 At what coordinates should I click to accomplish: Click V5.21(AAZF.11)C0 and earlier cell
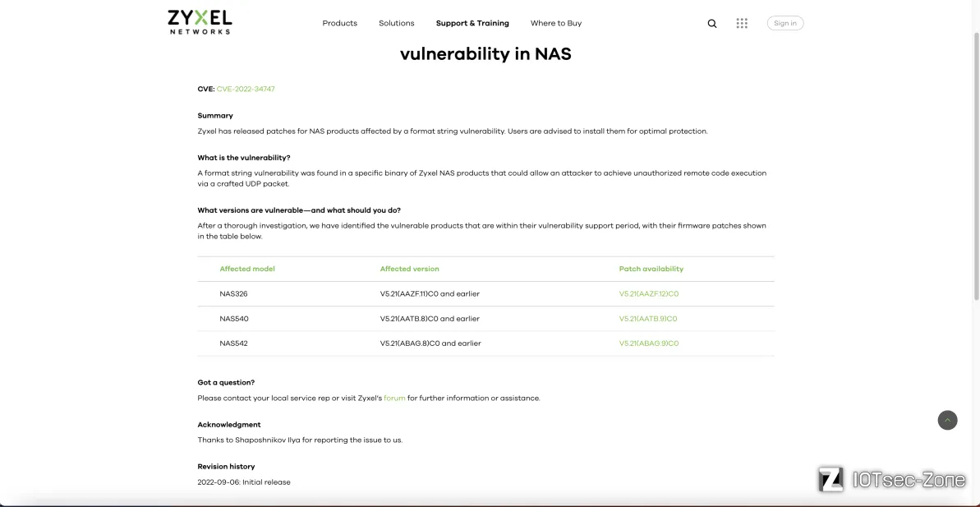(430, 294)
